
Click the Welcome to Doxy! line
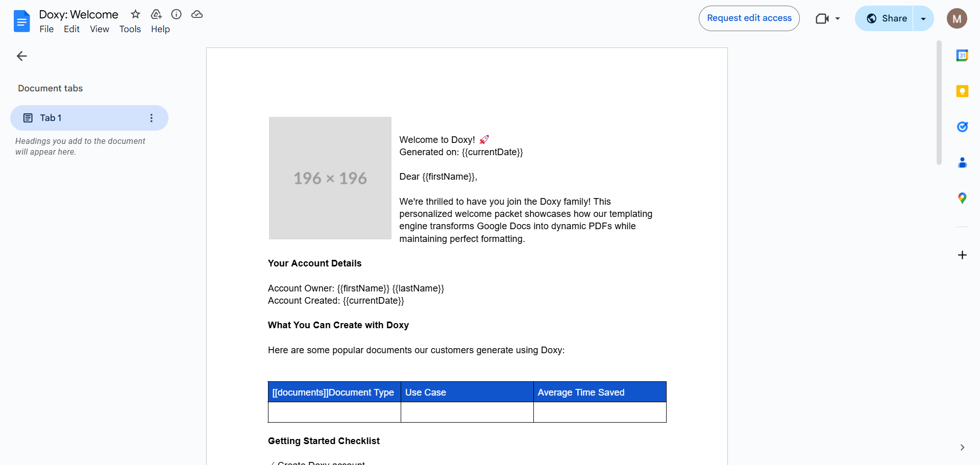coord(444,140)
